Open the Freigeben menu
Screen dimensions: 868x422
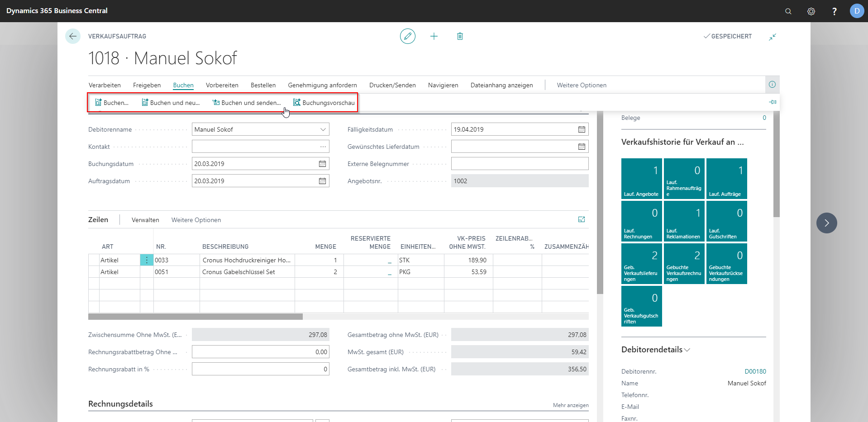[147, 85]
